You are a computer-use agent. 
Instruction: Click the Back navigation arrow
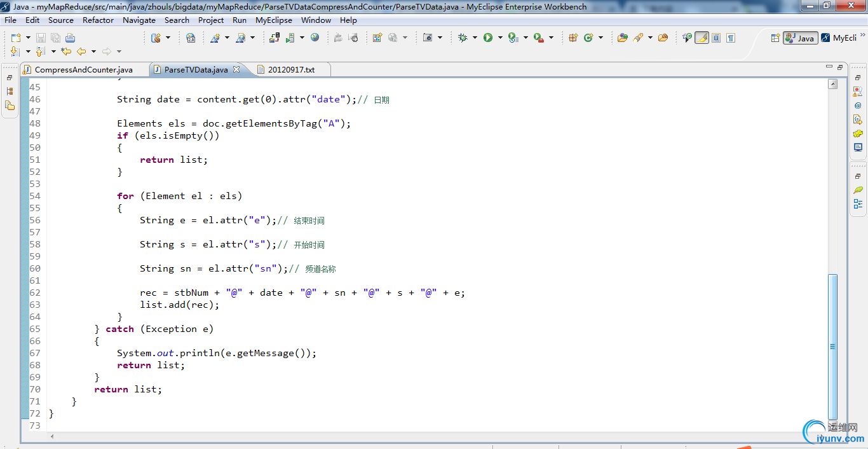[x=81, y=52]
